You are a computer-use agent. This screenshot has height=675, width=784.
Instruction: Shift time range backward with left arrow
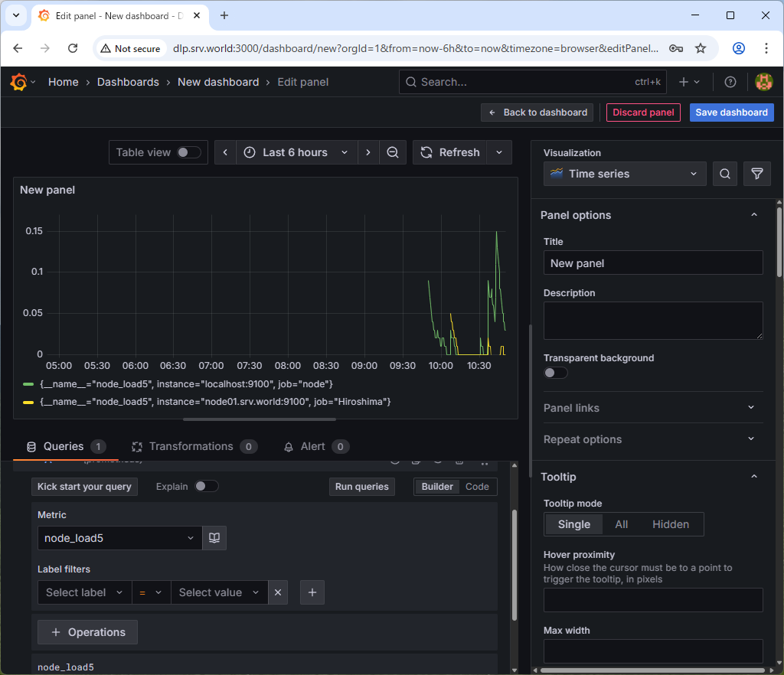click(x=225, y=152)
